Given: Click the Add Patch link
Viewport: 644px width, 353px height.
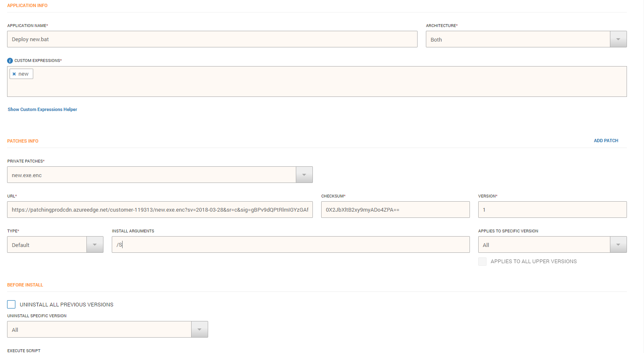Looking at the screenshot, I should 606,141.
